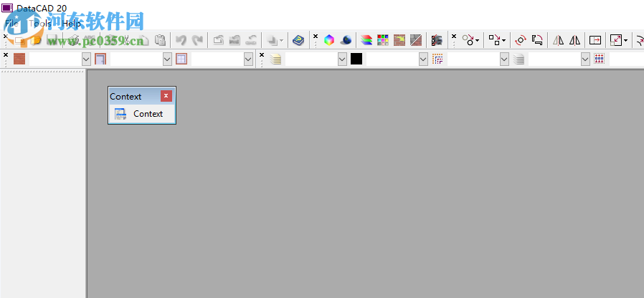Click the rainbow color cube icon
Image resolution: width=644 pixels, height=298 pixels.
coord(329,40)
